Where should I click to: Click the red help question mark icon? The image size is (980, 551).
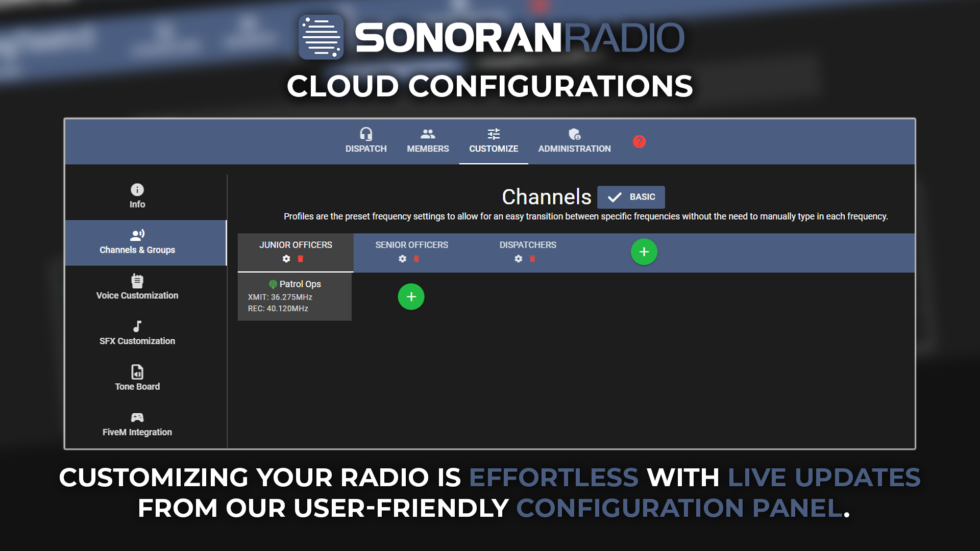tap(639, 142)
